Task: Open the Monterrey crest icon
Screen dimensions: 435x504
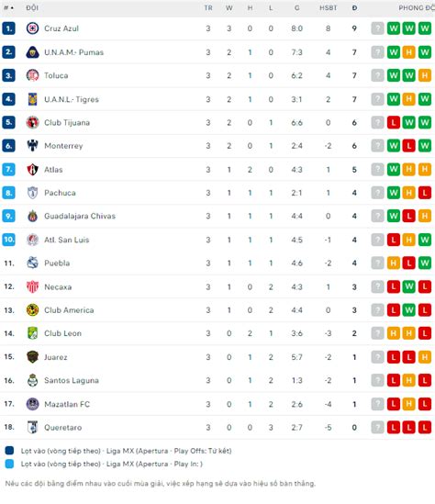Action: 32,146
